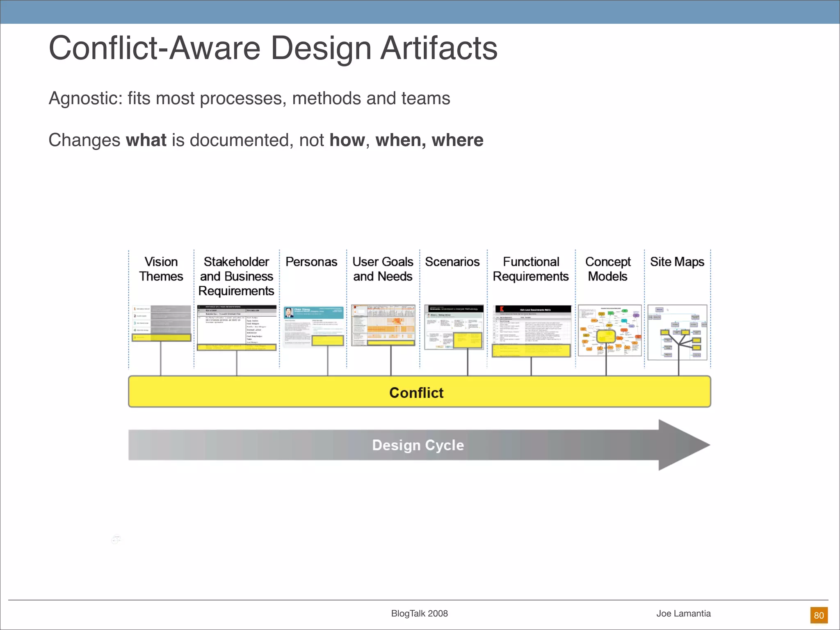The height and width of the screenshot is (630, 840).
Task: Click the Functional Requirements matrix thumbnail
Action: tap(532, 331)
